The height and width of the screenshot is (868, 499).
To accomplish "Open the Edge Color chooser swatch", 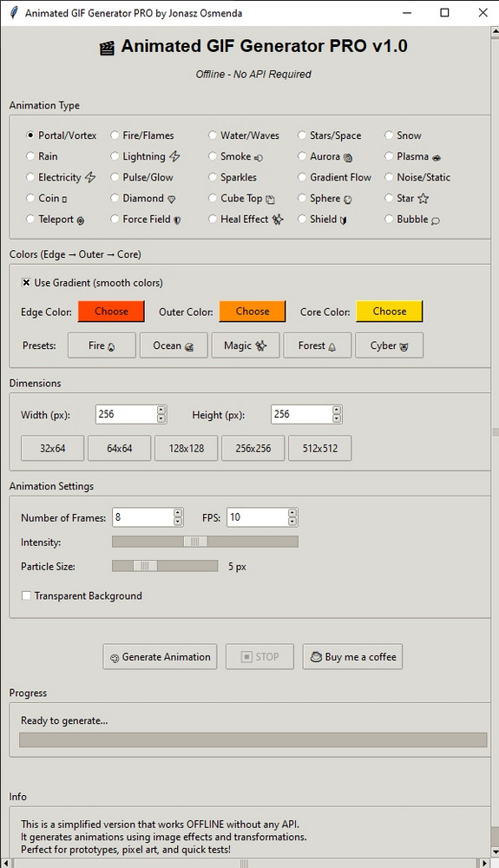I will [111, 311].
